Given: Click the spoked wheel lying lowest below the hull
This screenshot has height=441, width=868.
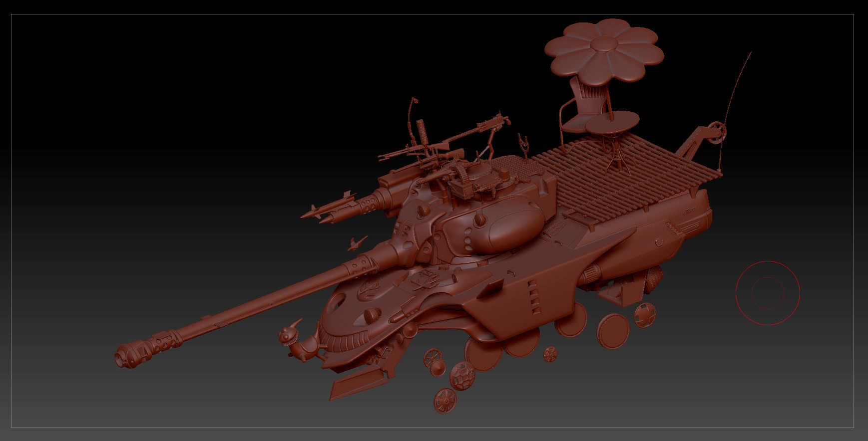Looking at the screenshot, I should (444, 401).
